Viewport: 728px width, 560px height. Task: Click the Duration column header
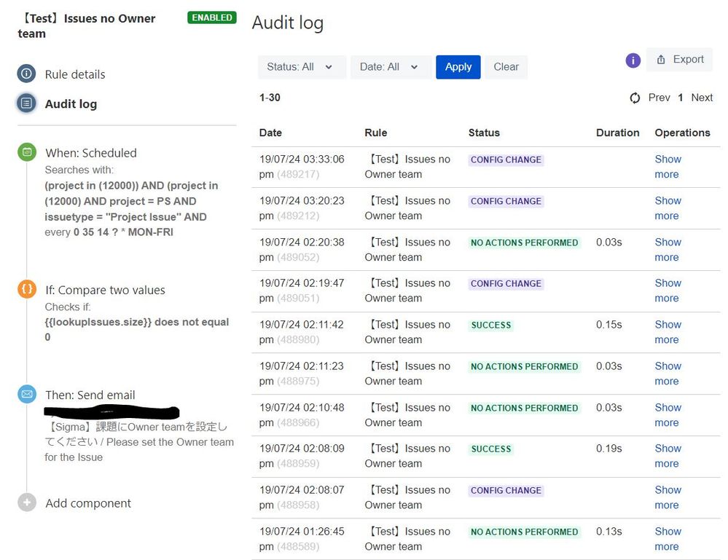point(617,133)
